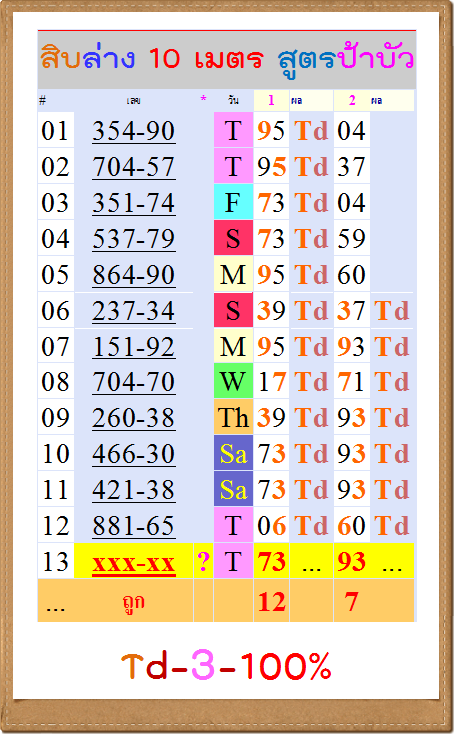Viewport: 454px width, 734px height.
Task: Click the yellow cell showing 93 in row 13
Action: (x=352, y=561)
